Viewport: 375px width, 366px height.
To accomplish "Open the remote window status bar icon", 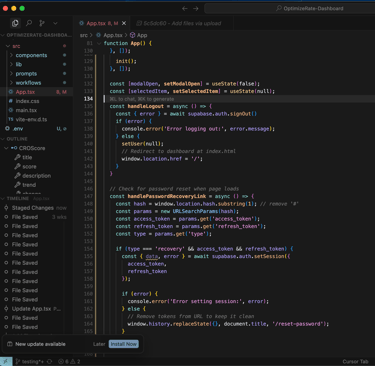I will (6, 362).
